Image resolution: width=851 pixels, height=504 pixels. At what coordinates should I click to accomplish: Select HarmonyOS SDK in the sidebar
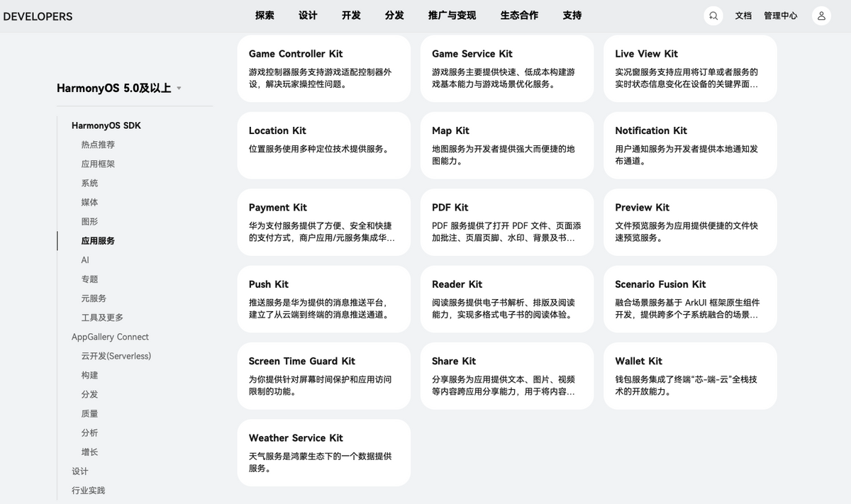click(x=106, y=125)
